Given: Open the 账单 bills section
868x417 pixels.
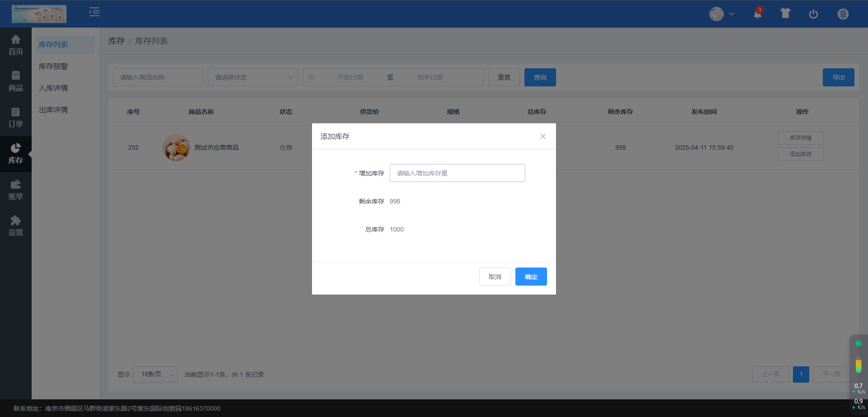Looking at the screenshot, I should click(x=16, y=190).
